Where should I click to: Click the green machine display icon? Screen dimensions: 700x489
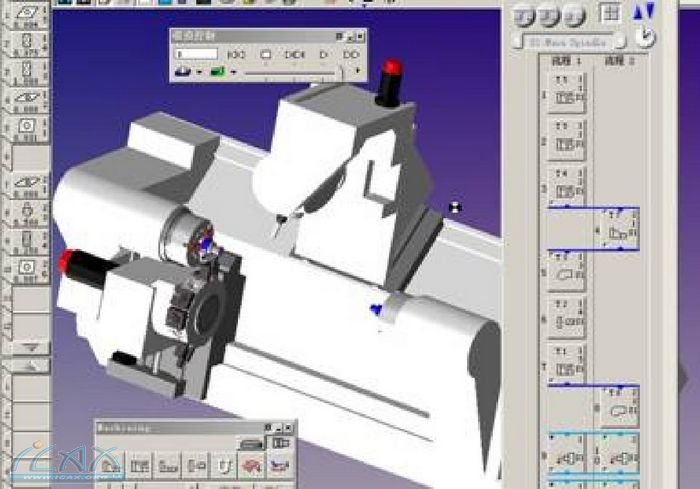218,71
